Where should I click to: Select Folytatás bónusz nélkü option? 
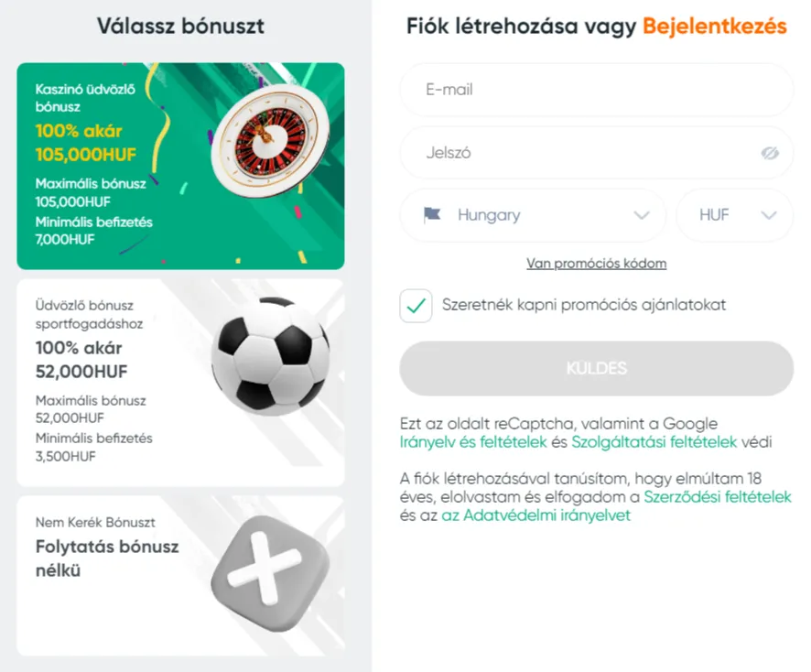pos(180,576)
